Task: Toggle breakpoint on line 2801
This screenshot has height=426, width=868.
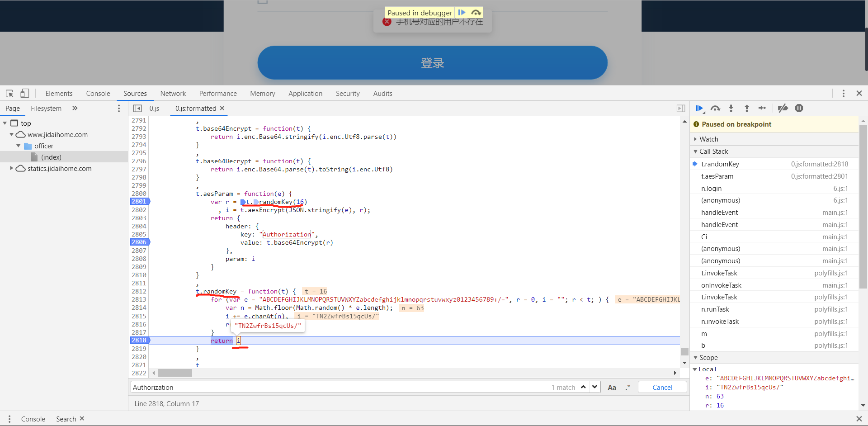Action: coord(139,202)
